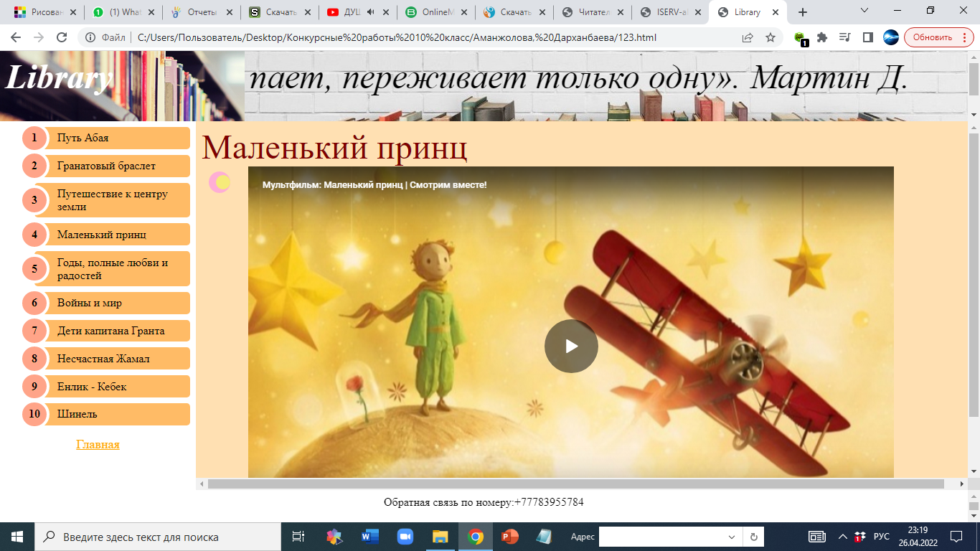
Task: Switch to the Читател tab
Action: pyautogui.click(x=593, y=12)
